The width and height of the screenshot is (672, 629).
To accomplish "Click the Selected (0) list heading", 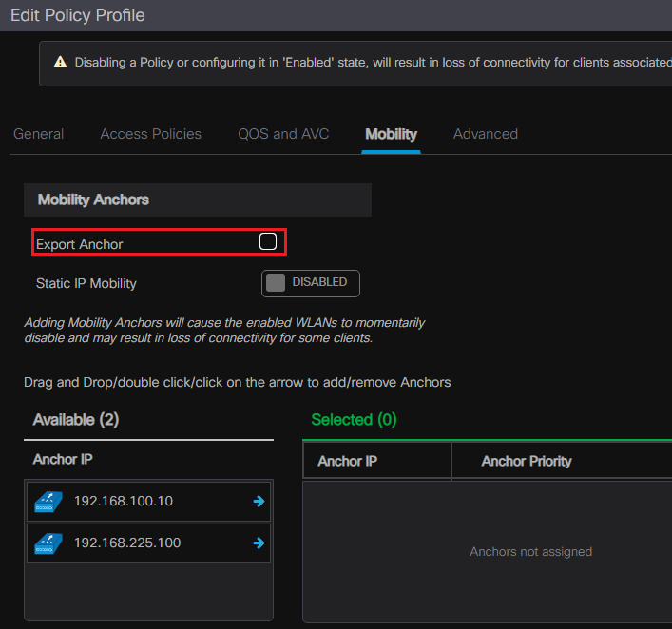I will point(354,419).
